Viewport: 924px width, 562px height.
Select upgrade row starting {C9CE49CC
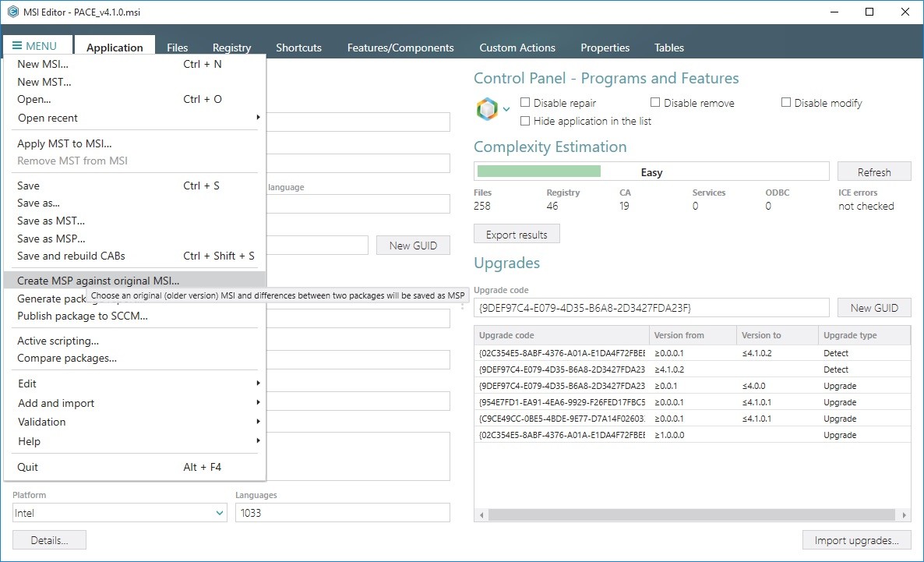pyautogui.click(x=693, y=419)
